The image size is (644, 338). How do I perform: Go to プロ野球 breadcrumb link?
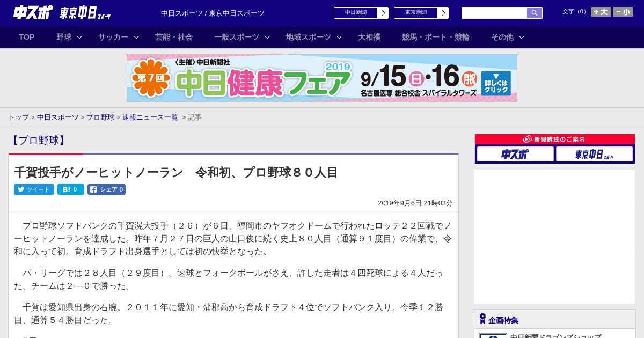pos(100,117)
